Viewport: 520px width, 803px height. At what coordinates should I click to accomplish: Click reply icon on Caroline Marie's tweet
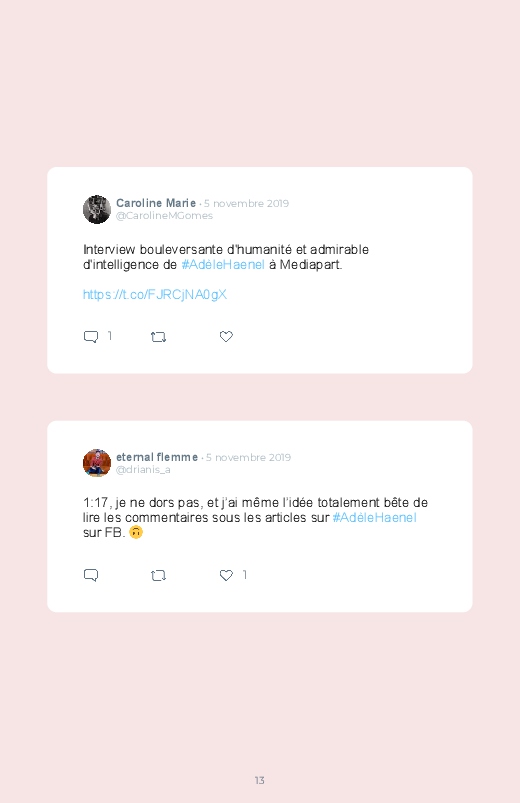(x=91, y=336)
